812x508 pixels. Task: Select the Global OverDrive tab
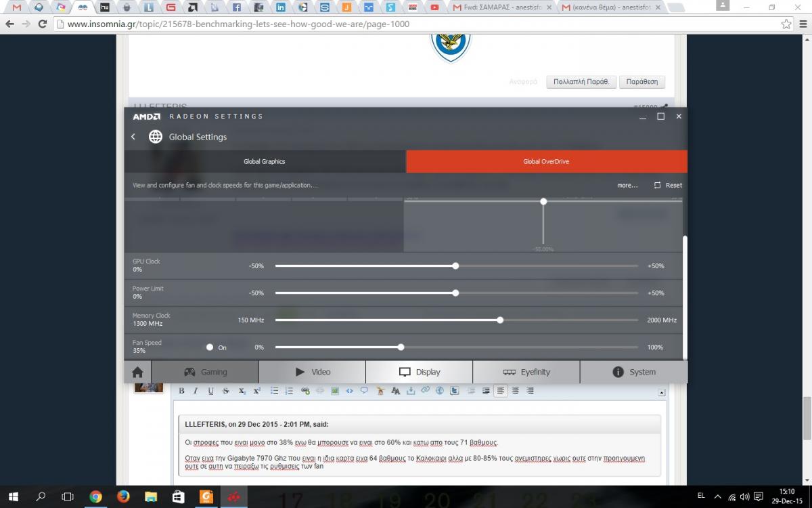click(x=547, y=161)
